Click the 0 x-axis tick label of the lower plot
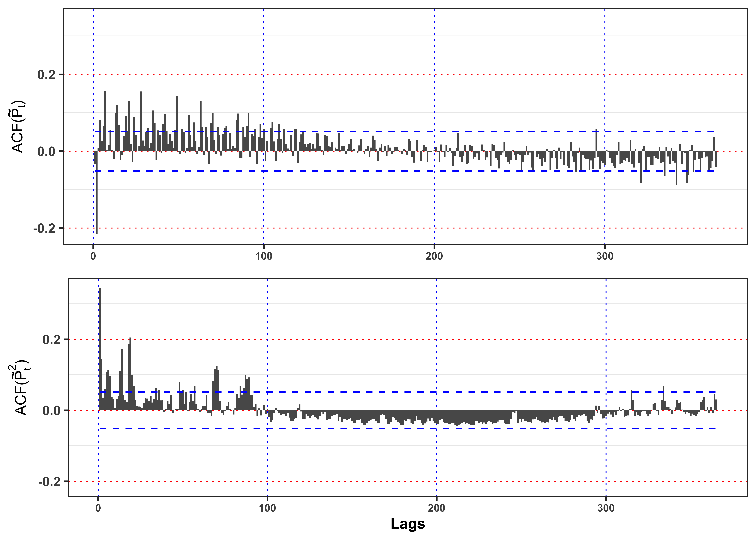 [98, 508]
